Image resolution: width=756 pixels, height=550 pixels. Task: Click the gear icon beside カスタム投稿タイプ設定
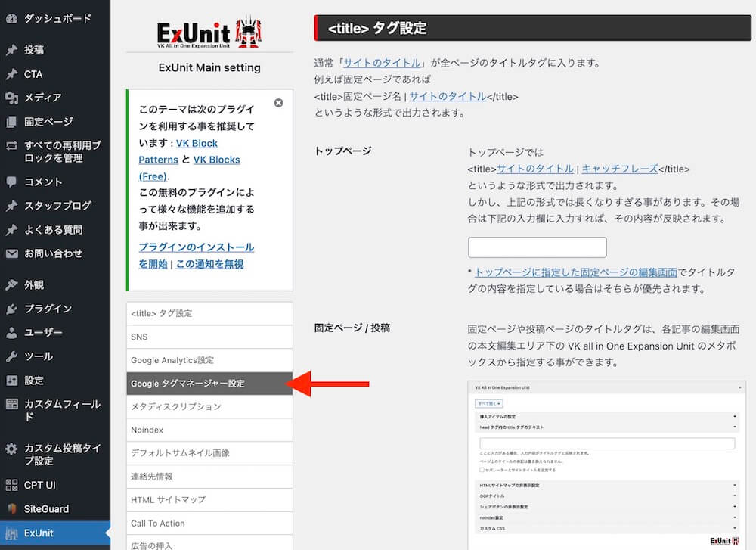(11, 449)
